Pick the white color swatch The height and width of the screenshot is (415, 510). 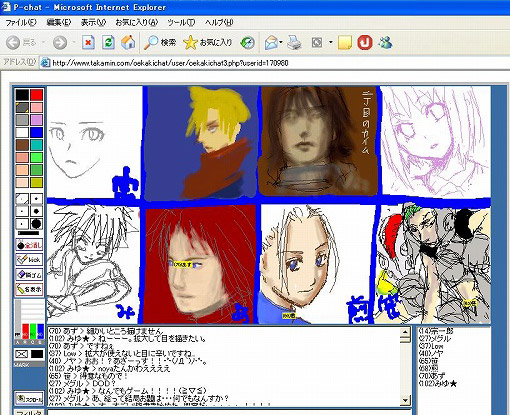(x=22, y=132)
